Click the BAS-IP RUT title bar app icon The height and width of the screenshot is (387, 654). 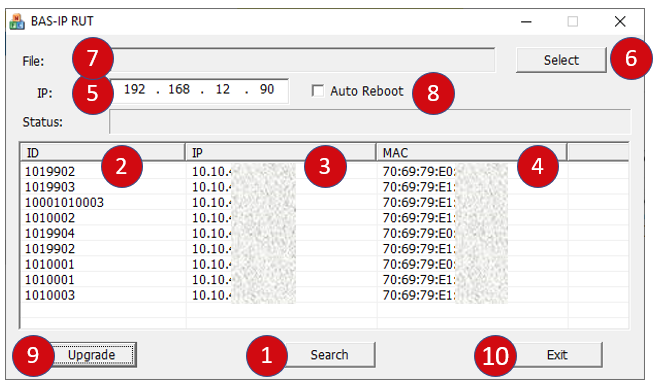(17, 22)
